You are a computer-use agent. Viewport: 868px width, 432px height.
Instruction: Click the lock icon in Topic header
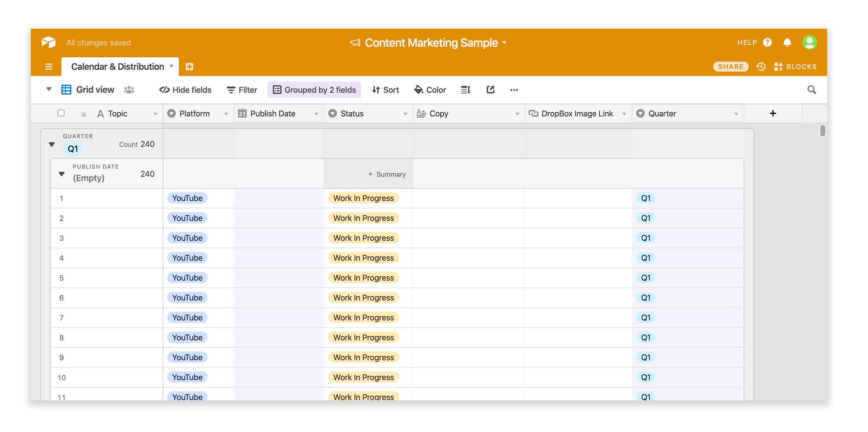pos(84,114)
